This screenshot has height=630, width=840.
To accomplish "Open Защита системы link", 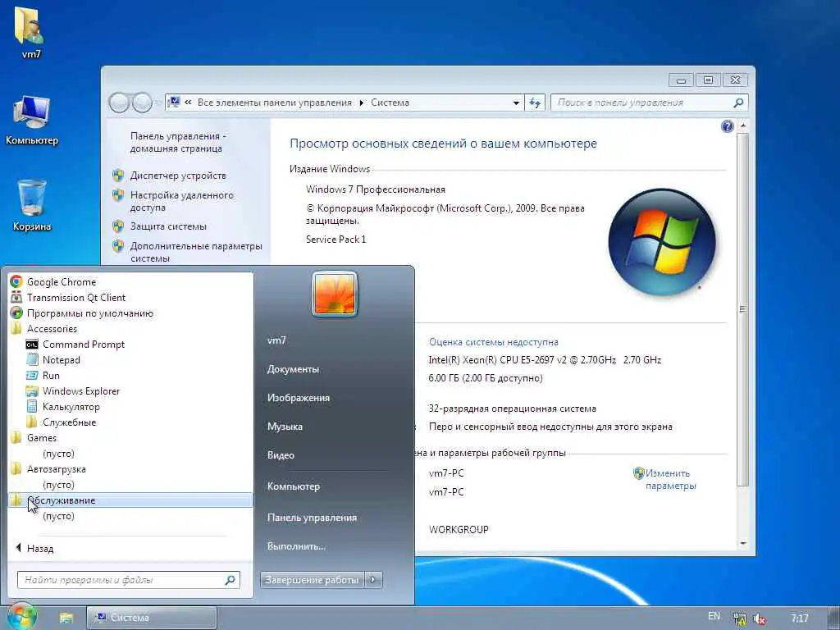I will [168, 226].
